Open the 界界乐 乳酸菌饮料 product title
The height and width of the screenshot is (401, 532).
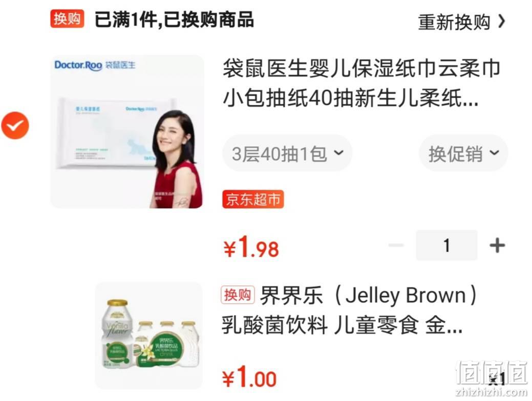click(350, 310)
